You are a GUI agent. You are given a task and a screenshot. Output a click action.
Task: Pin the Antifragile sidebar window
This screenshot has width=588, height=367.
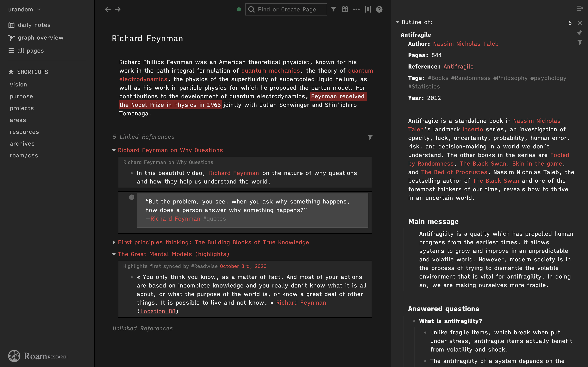[x=579, y=33]
